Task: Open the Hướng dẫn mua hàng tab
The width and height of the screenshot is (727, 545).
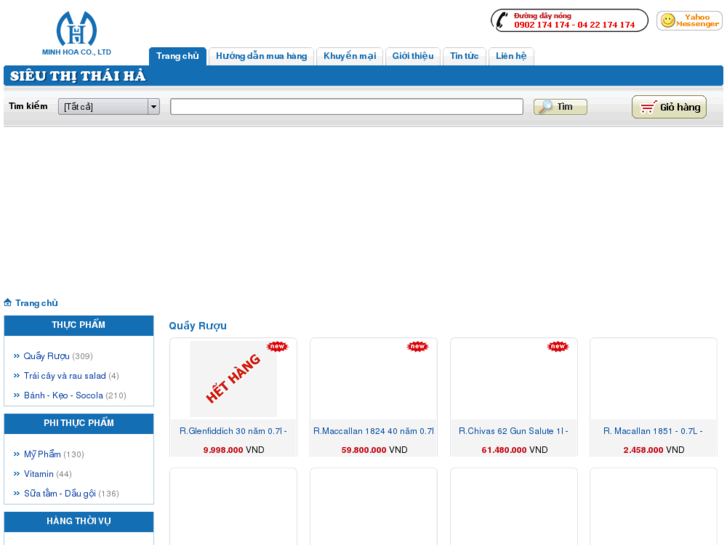Action: point(261,56)
